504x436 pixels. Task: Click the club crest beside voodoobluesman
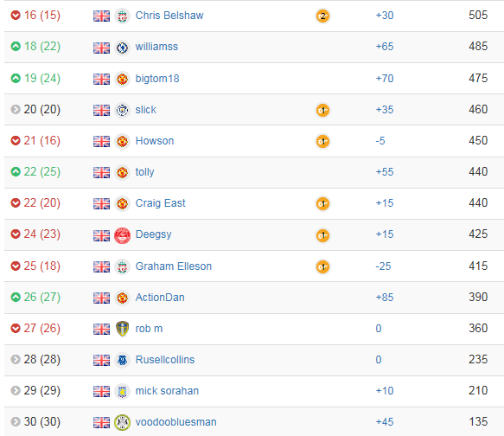tap(122, 422)
